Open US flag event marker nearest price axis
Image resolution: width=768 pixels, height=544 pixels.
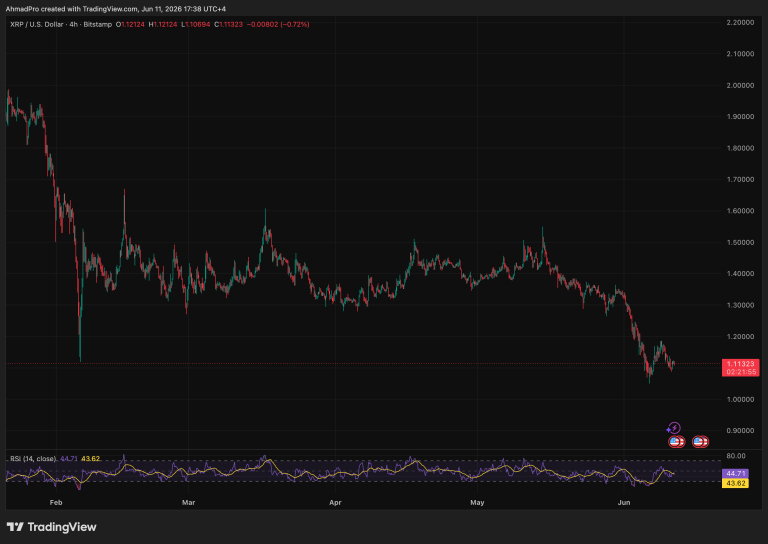click(x=700, y=442)
